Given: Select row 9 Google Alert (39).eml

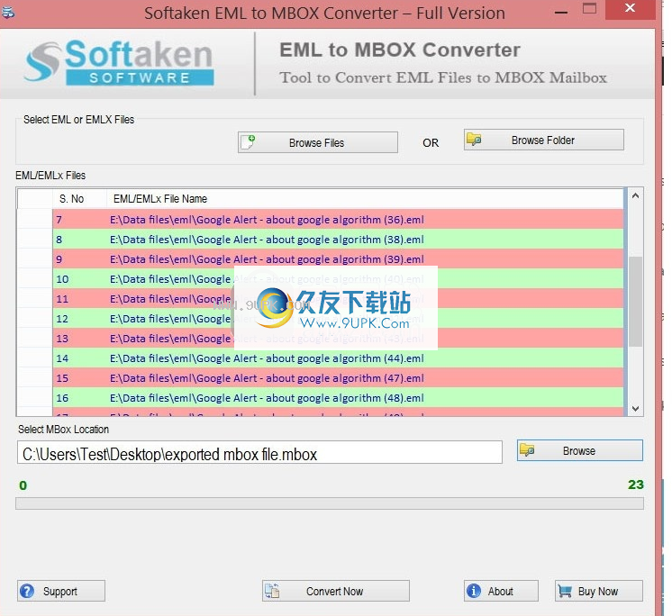Looking at the screenshot, I should click(338, 259).
